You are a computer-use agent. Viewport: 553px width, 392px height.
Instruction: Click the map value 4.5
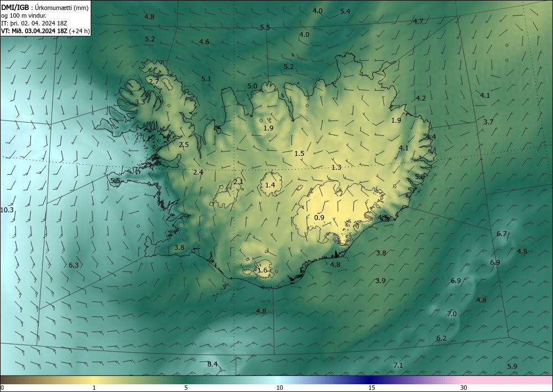[383, 217]
